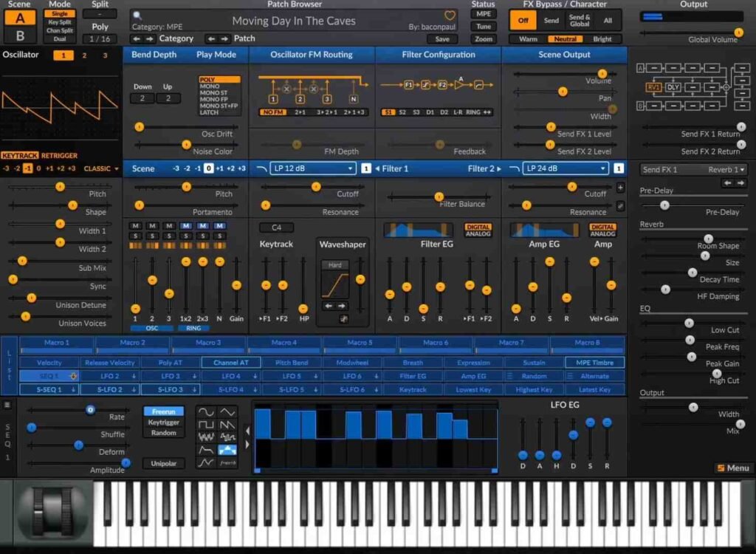Select the sine wave LFO shape

click(207, 411)
